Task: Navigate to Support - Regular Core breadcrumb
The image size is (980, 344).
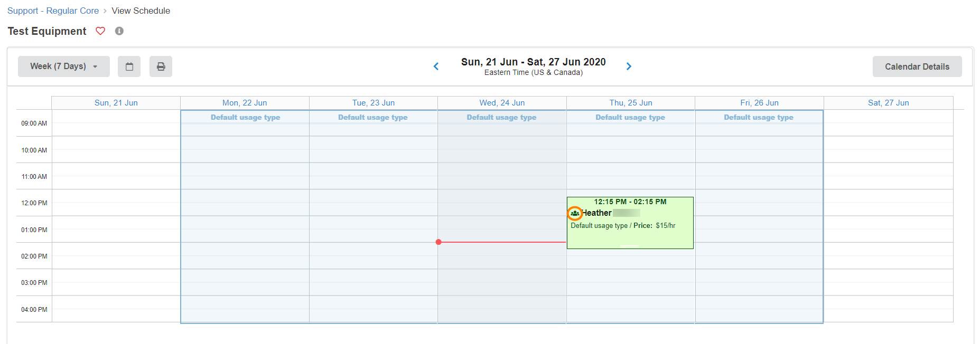Action: tap(53, 11)
